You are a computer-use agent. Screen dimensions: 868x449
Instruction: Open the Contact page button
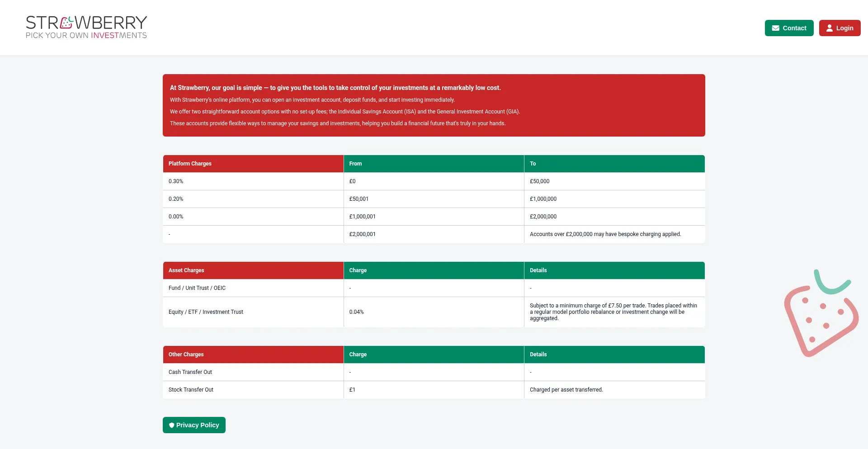click(x=789, y=28)
